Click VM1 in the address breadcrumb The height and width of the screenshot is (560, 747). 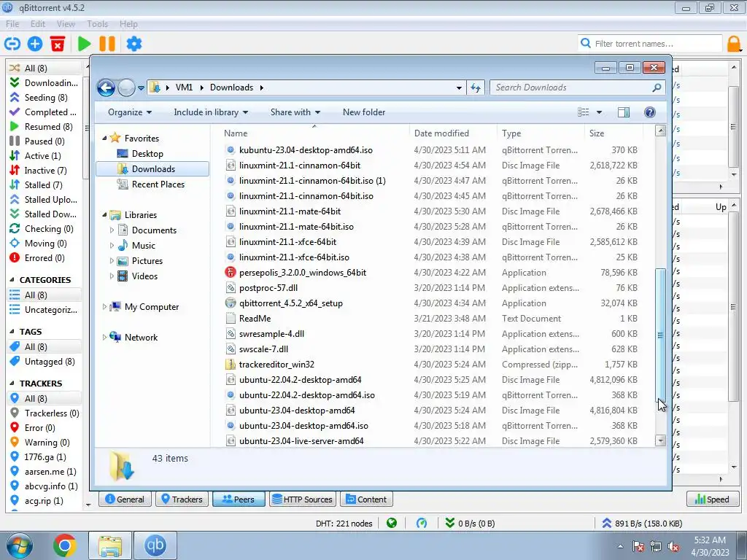pos(184,87)
